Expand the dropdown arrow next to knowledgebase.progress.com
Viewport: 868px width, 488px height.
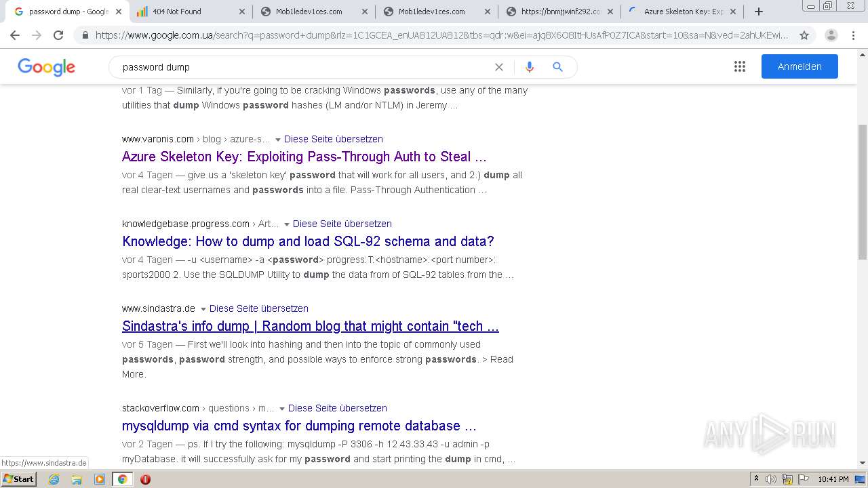(286, 224)
